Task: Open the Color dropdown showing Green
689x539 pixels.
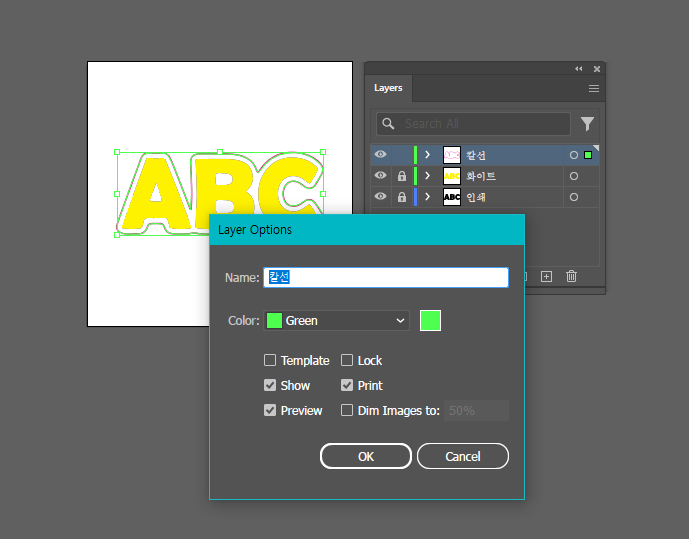Action: point(336,321)
